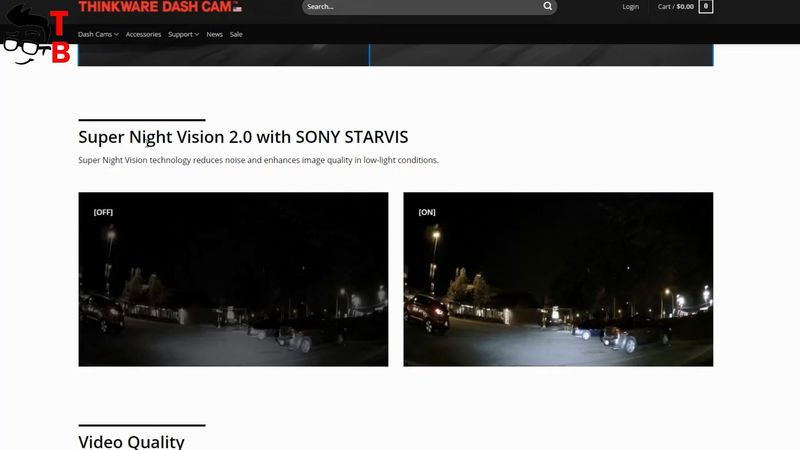Click the [ON] label on right image

click(x=427, y=212)
